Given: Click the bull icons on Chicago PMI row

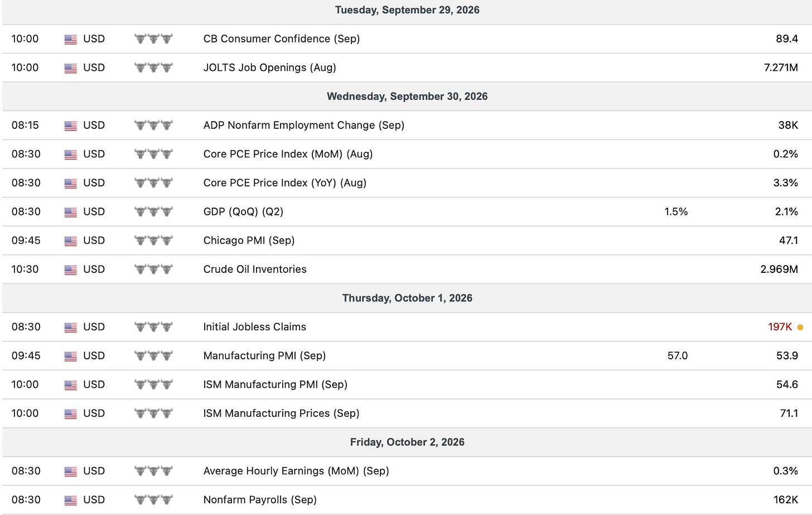Looking at the screenshot, I should pos(153,240).
